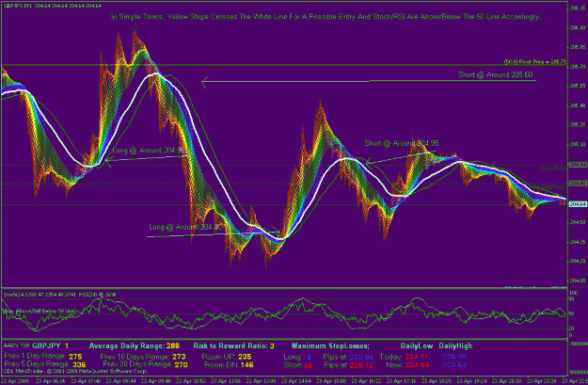This screenshot has width=588, height=385.
Task: Click the DailyLow column header
Action: click(x=417, y=346)
